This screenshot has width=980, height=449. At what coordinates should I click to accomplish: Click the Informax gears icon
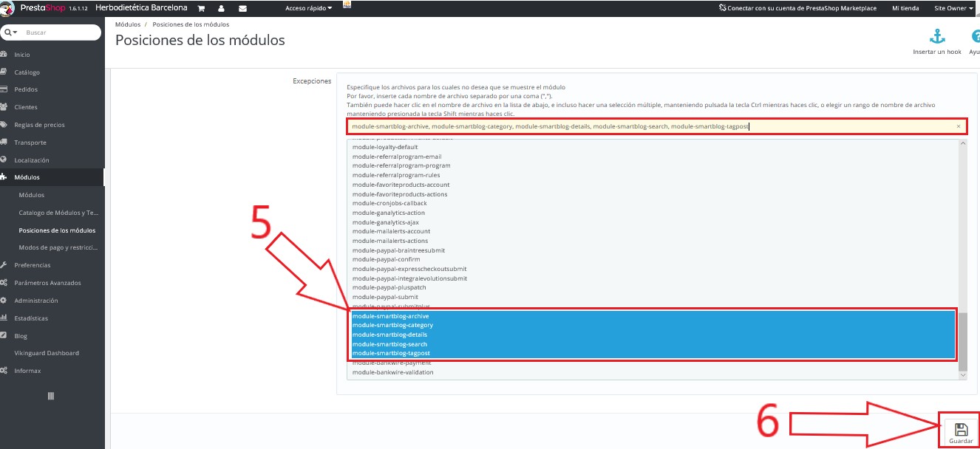click(4, 371)
